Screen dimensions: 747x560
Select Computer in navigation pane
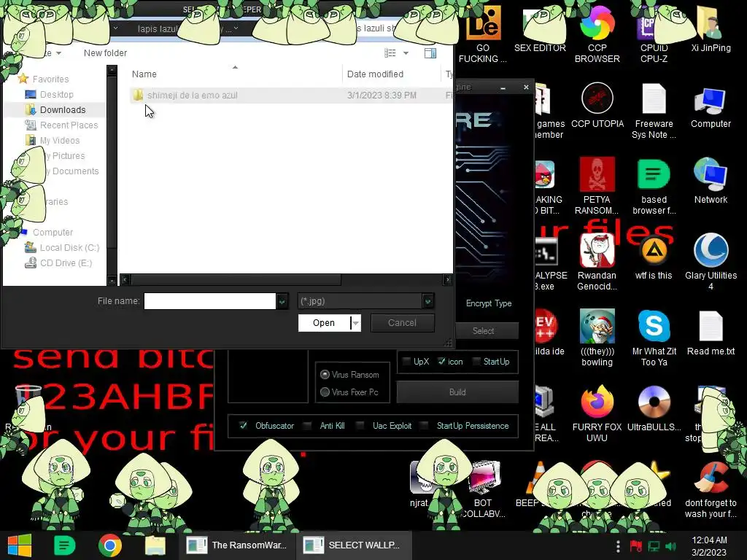tap(53, 232)
